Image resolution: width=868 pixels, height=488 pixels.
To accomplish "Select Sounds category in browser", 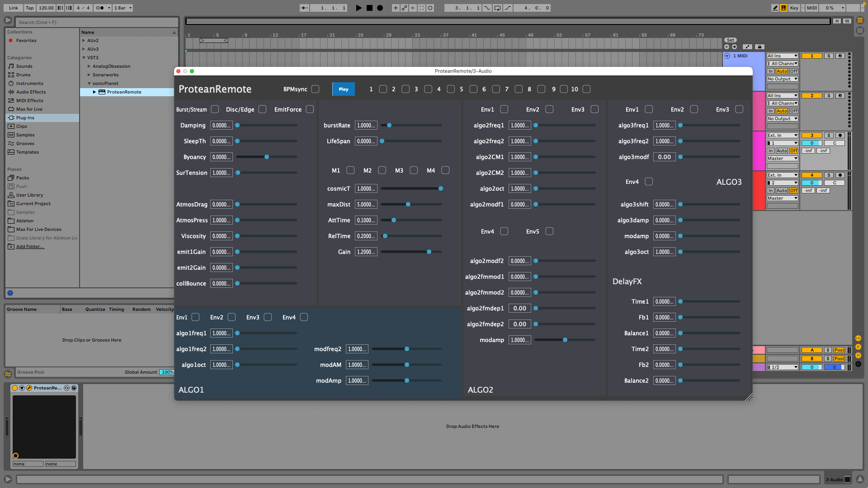I will point(24,66).
